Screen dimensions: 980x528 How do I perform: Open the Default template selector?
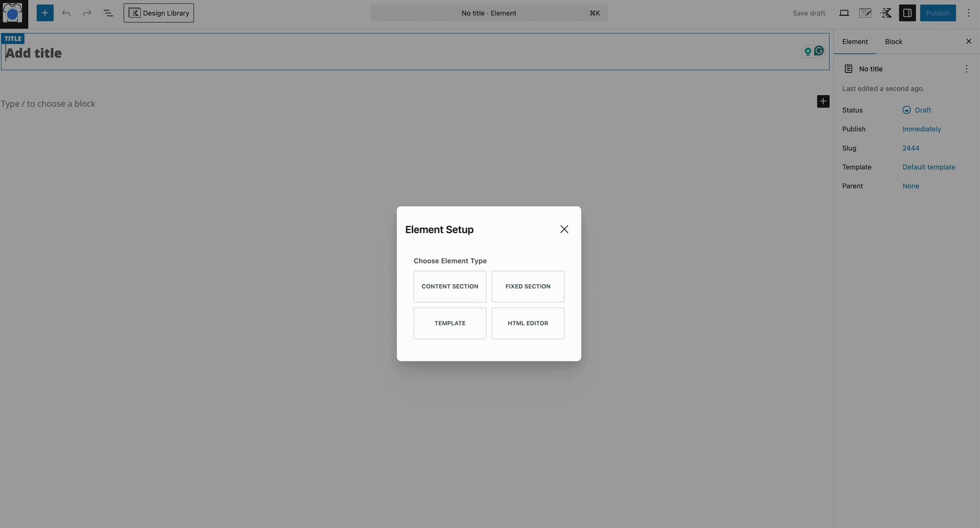point(928,167)
